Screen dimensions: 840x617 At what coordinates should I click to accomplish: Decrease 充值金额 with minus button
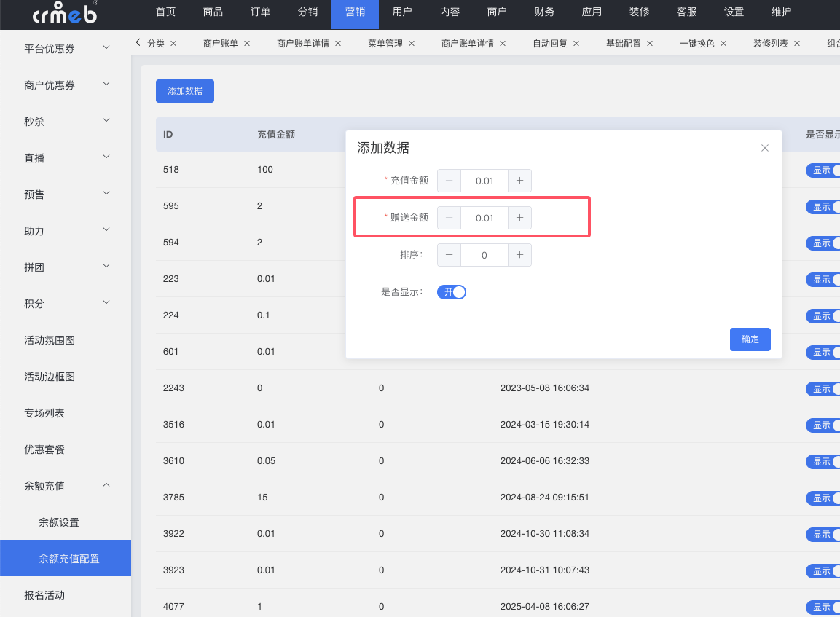click(x=449, y=181)
